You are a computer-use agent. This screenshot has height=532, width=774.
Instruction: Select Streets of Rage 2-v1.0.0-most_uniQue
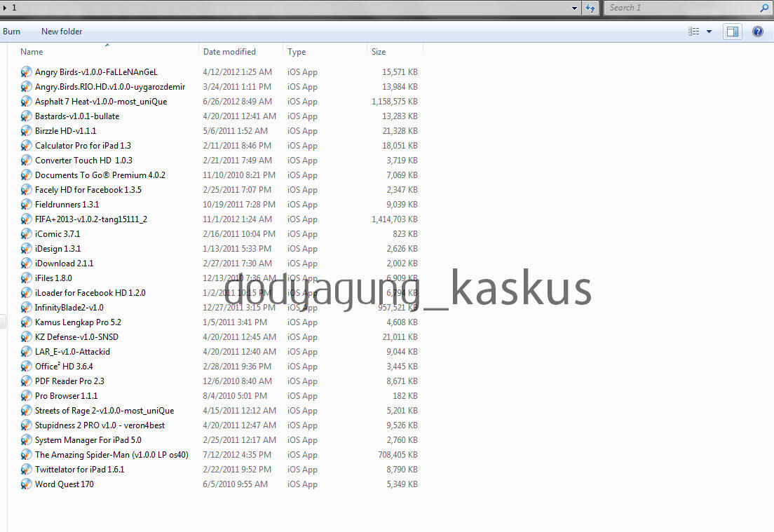tap(104, 411)
